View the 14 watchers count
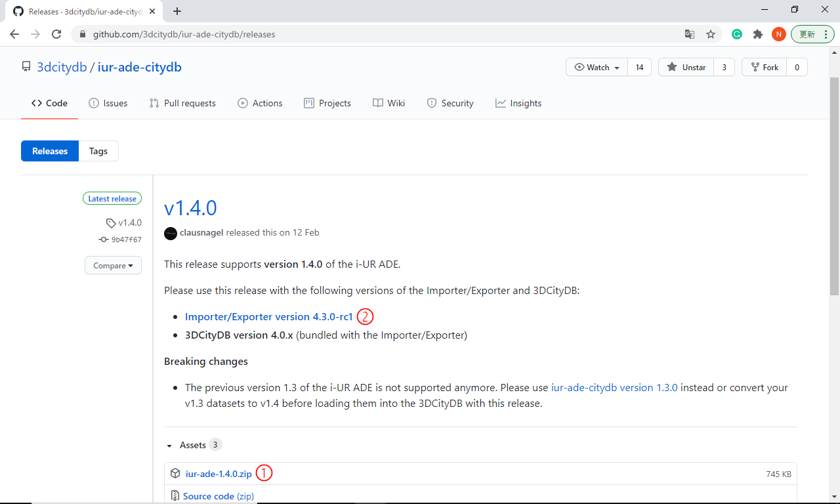Screen dimensions: 840x504 click(639, 67)
